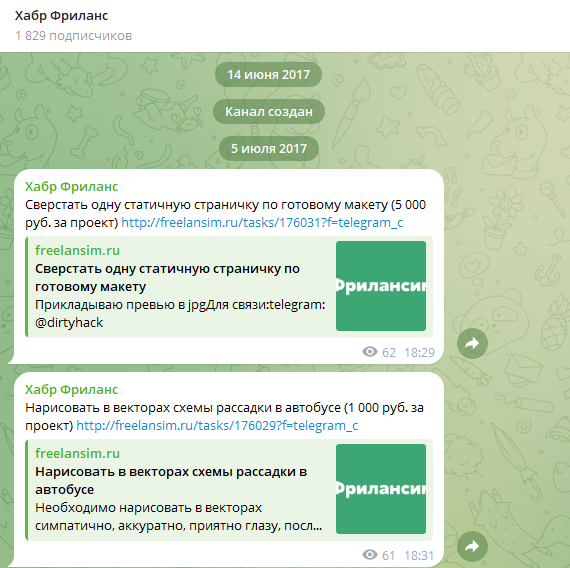
Task: Open link freelansim.ru/tasks/176031
Action: [262, 223]
